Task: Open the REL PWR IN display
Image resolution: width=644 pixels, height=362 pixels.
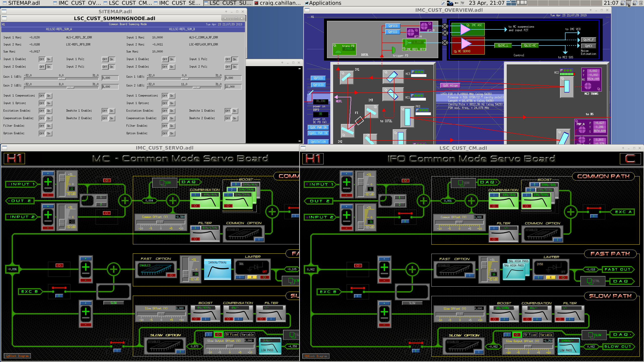Action: coord(318,133)
